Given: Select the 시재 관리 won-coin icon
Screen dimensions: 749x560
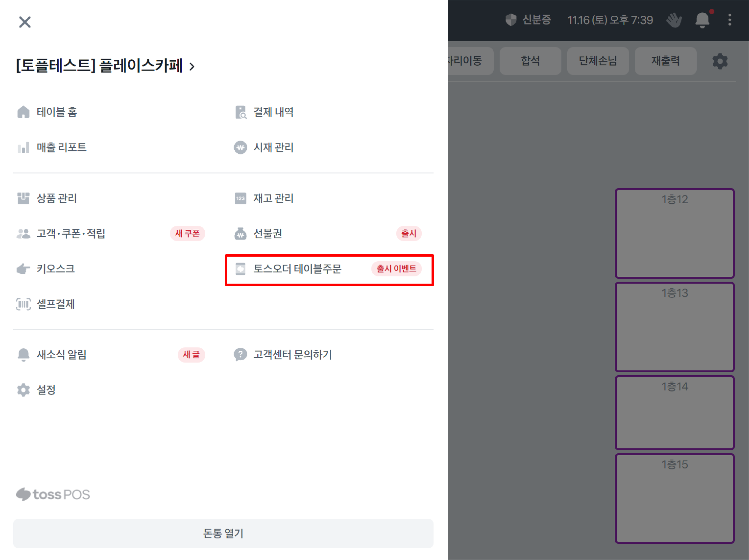Looking at the screenshot, I should point(240,148).
